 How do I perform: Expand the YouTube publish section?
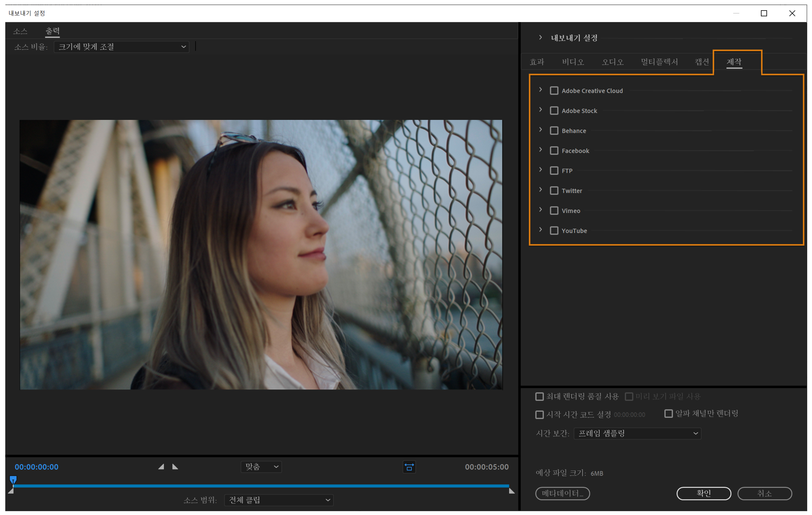click(541, 230)
